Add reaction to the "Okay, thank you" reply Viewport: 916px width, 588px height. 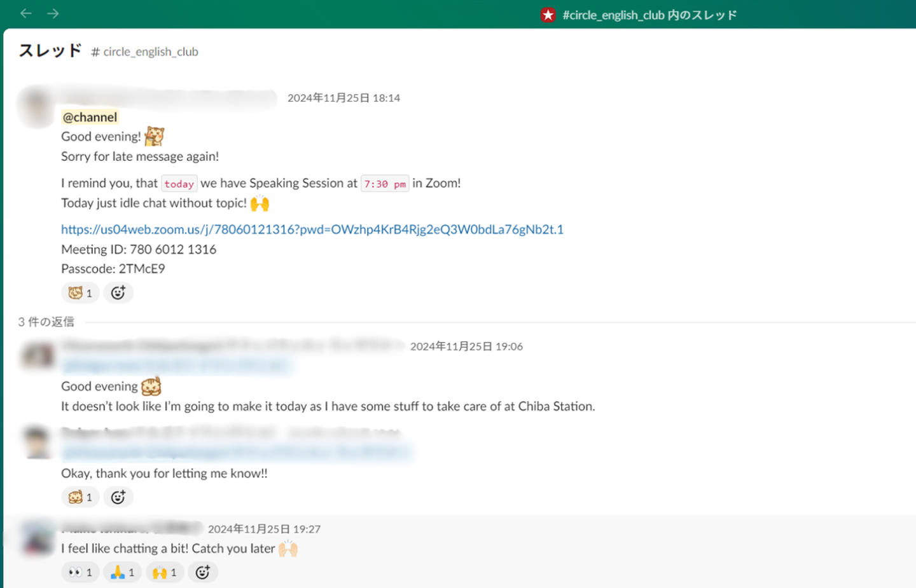(118, 497)
